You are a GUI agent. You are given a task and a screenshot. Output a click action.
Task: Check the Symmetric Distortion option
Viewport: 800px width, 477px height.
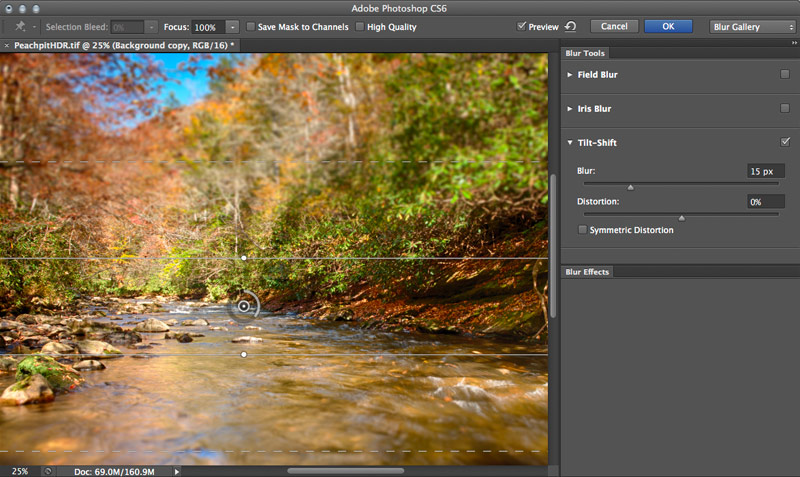coord(583,230)
